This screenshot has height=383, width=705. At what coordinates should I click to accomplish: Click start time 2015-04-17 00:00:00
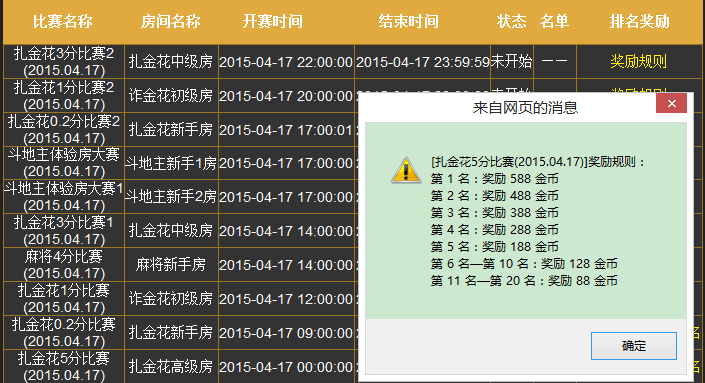click(x=286, y=367)
